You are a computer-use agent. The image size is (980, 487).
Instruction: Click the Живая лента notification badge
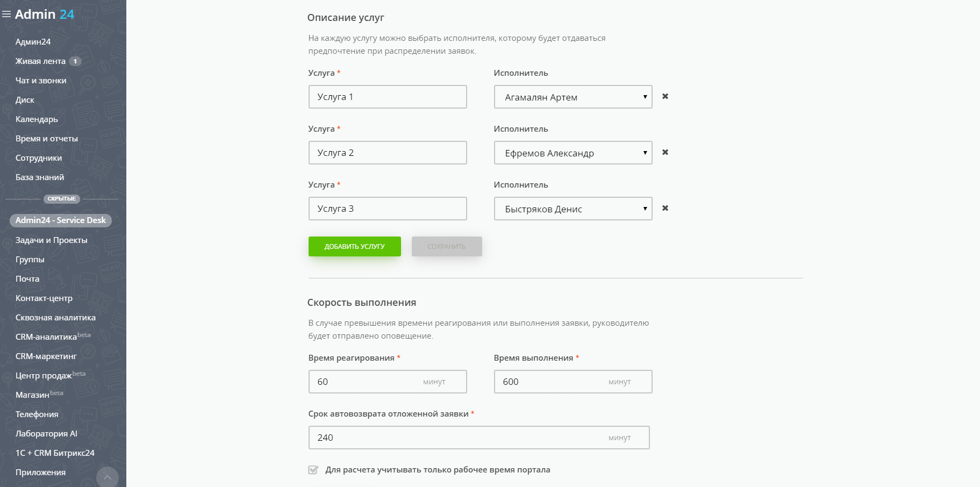coord(75,61)
